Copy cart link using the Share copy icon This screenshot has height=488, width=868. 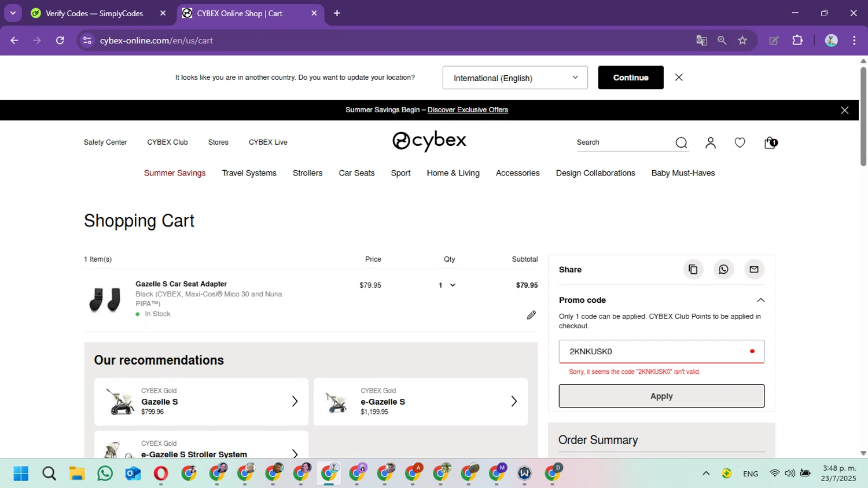coord(693,269)
